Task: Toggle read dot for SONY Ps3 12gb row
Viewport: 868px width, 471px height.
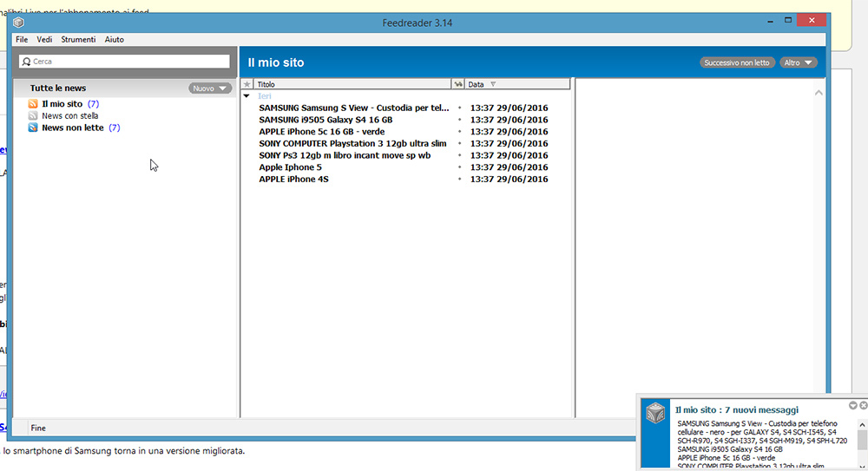Action: tap(459, 155)
